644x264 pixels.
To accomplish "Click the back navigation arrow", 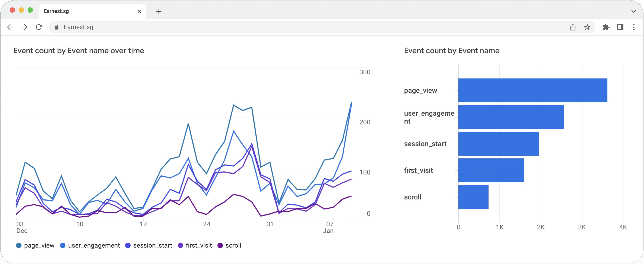I will [10, 27].
